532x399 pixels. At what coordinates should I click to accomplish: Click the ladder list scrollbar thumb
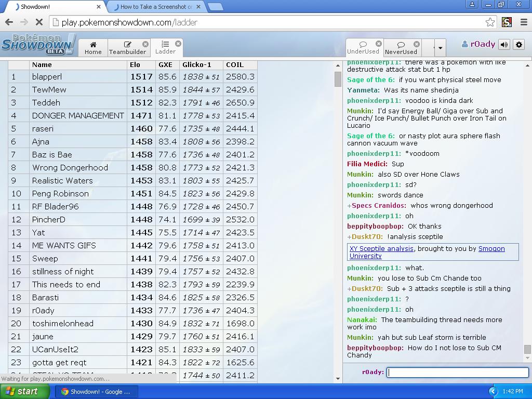pos(338,79)
